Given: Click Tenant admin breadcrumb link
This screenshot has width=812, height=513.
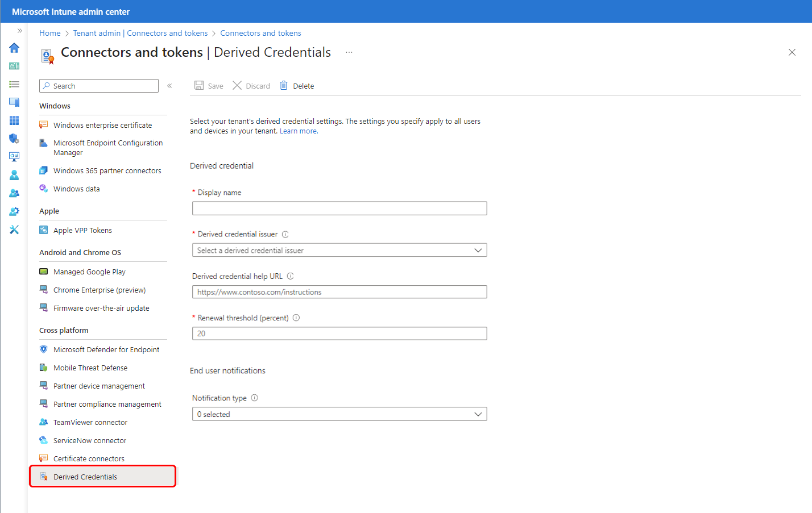Looking at the screenshot, I should (140, 33).
